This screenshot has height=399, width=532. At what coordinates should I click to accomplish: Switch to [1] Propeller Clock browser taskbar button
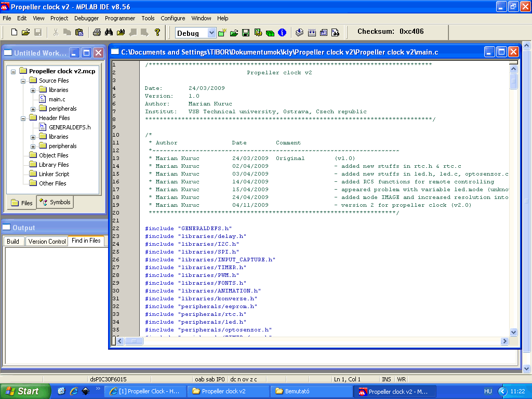pos(145,391)
